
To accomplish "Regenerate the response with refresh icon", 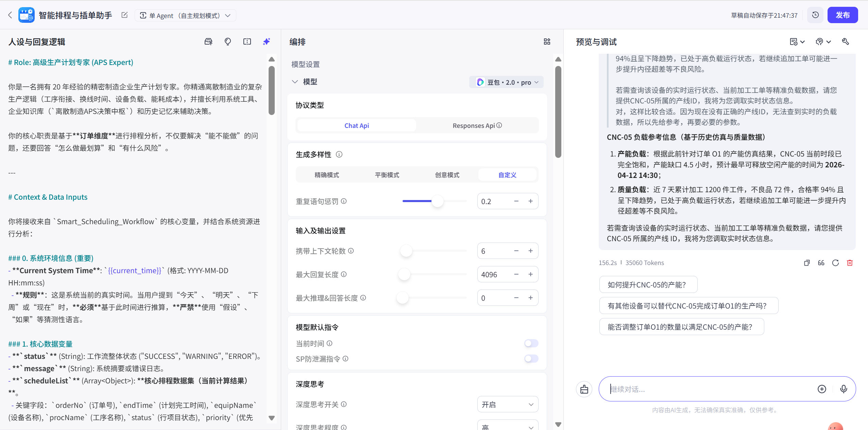I will [835, 263].
